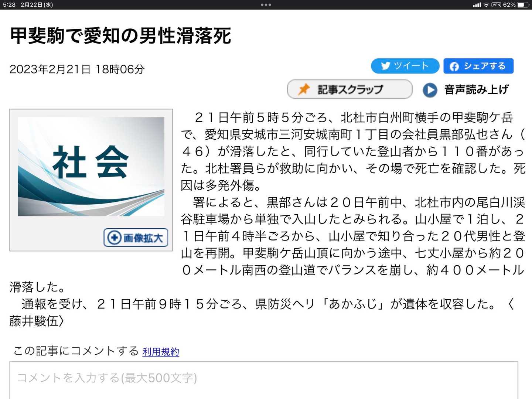This screenshot has width=532, height=399.
Task: Tap the Wi-Fi status icon
Action: (486, 5)
